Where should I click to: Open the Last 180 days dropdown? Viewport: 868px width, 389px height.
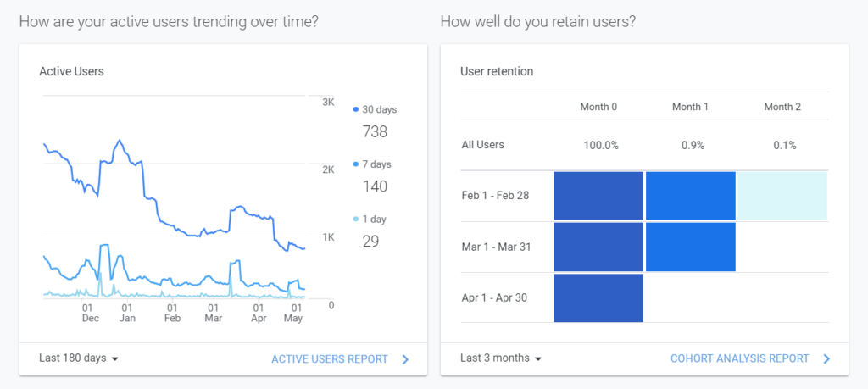tap(79, 358)
